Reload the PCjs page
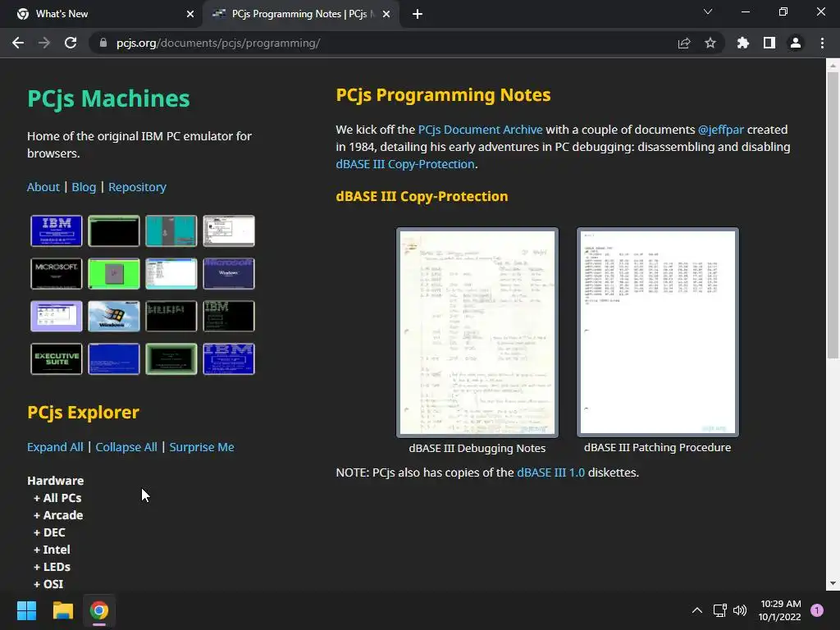Image resolution: width=840 pixels, height=630 pixels. coord(71,43)
